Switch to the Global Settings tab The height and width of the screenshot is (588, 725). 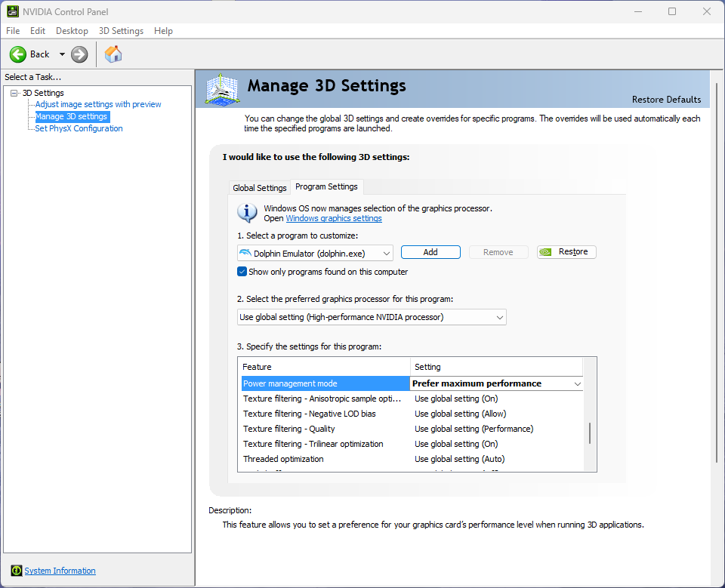tap(259, 188)
